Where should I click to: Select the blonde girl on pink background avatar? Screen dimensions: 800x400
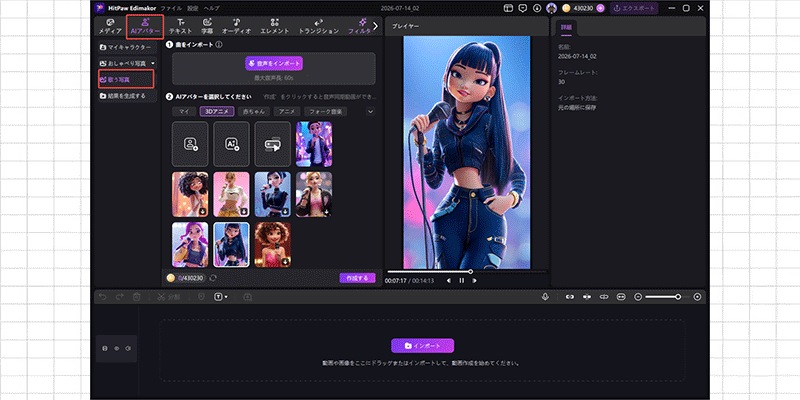pyautogui.click(x=232, y=194)
